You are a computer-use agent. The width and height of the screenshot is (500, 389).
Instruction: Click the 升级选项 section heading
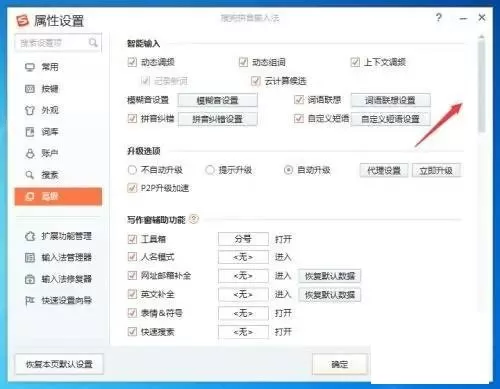[x=144, y=151]
